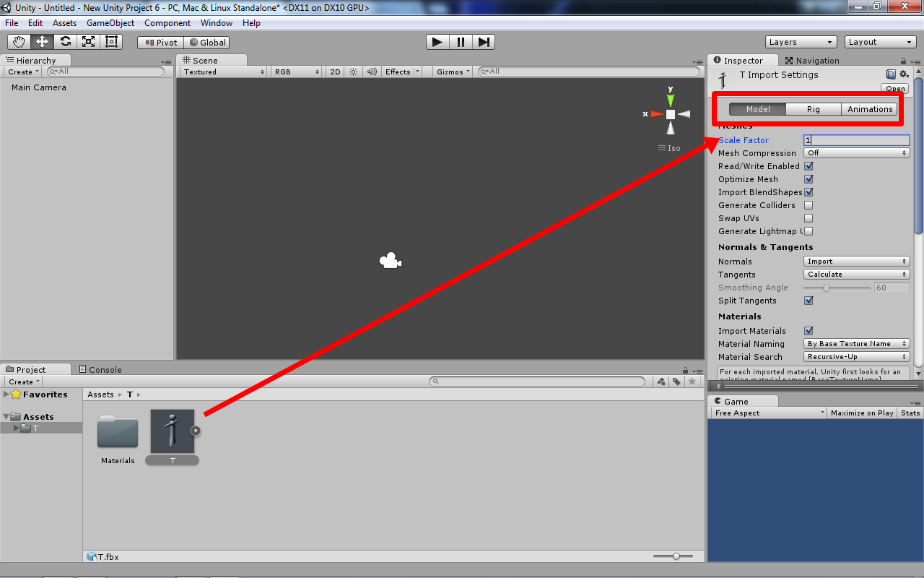The width and height of the screenshot is (924, 578).
Task: Open the Normals dropdown
Action: pyautogui.click(x=856, y=261)
